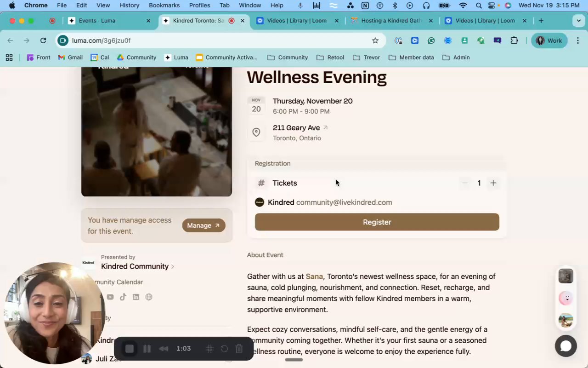Follow the Sana link in description
This screenshot has height=368, width=588.
pos(314,276)
